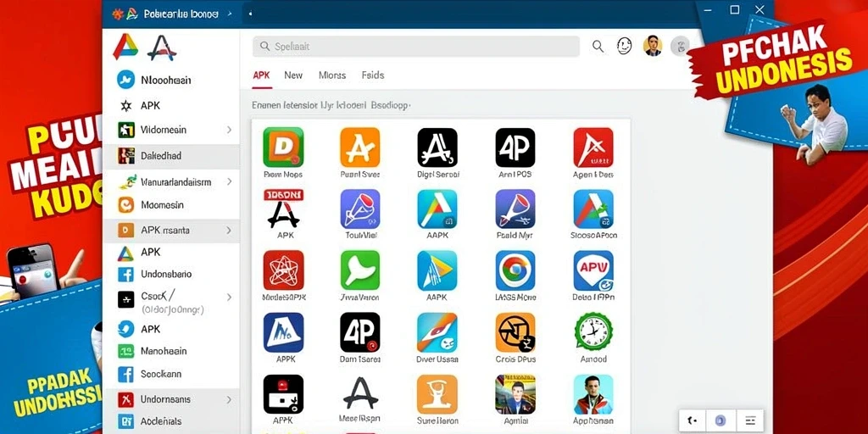Image resolution: width=868 pixels, height=434 pixels.
Task: Expand the CsocK sidebar item
Action: coord(229,298)
